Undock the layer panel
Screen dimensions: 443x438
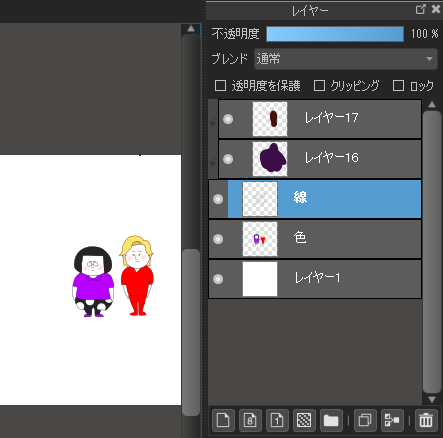[x=421, y=9]
